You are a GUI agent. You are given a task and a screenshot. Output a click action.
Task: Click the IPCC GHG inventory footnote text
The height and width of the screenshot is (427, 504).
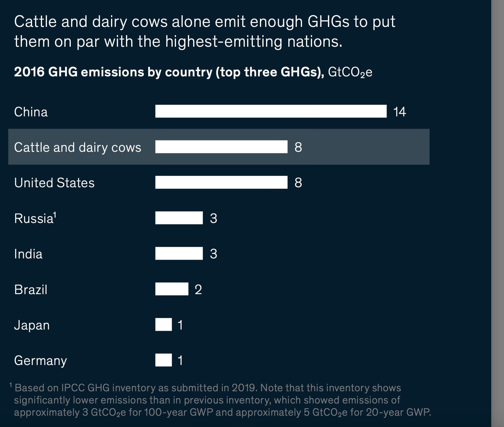[x=220, y=400]
